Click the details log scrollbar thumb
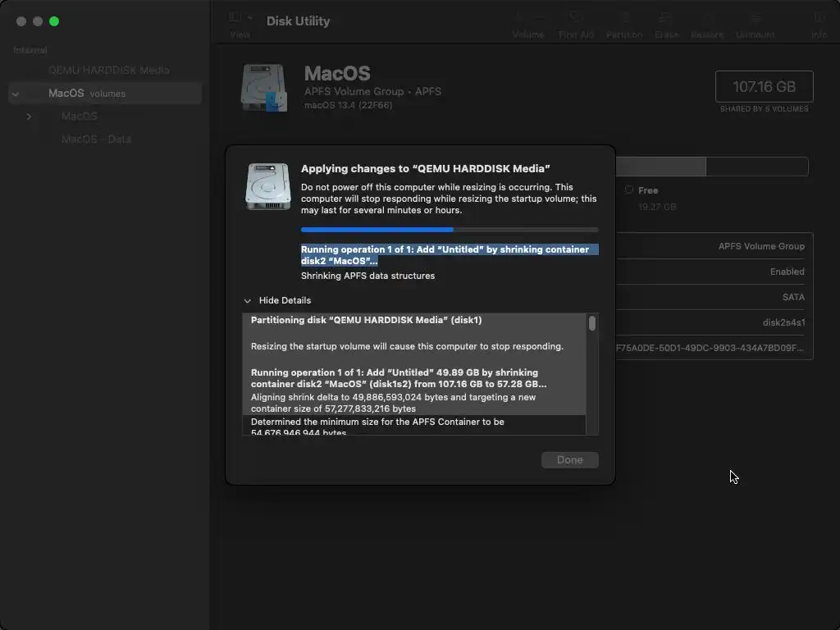 592,323
